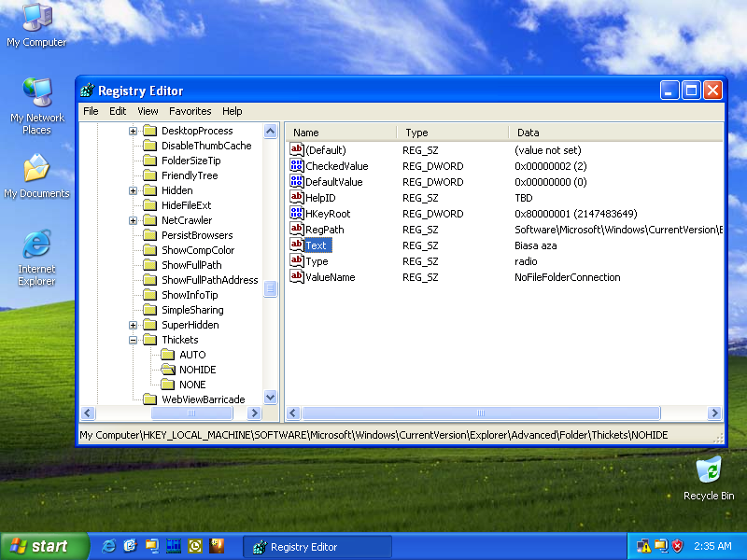Expand the Hidden key

click(133, 190)
